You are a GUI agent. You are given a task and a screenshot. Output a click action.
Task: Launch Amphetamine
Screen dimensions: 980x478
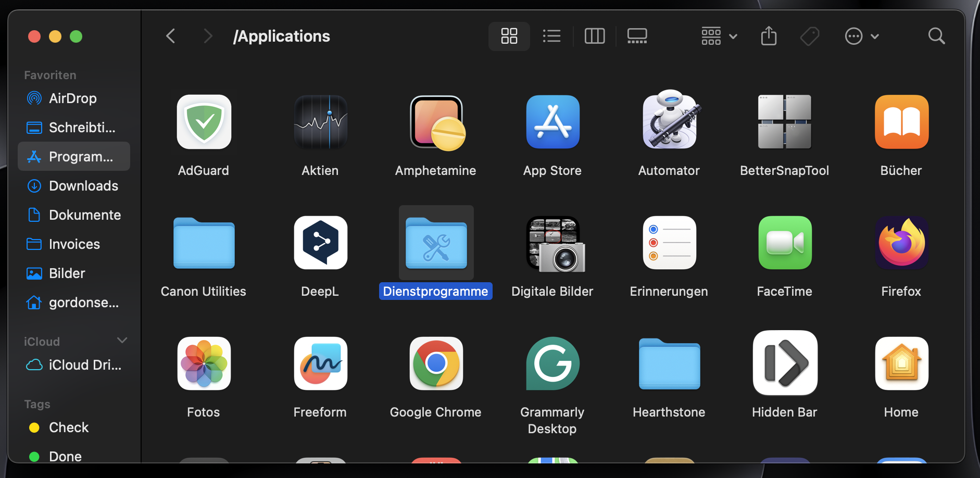(435, 122)
